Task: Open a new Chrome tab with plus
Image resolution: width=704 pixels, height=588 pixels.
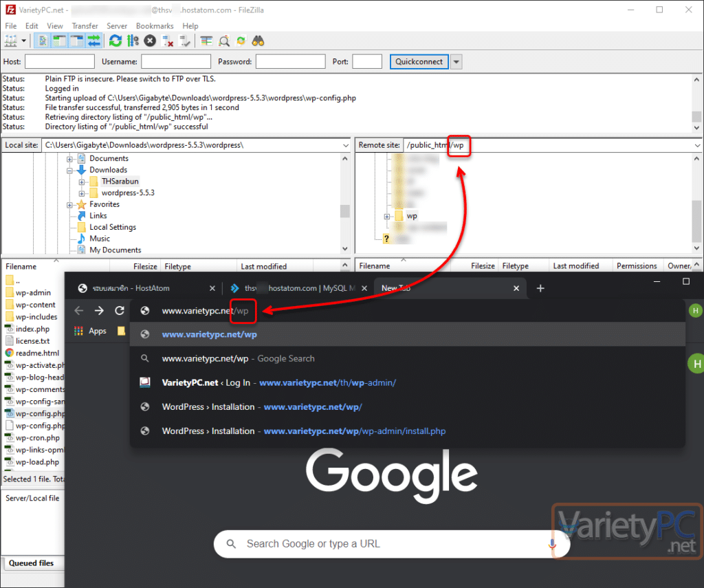Action: [x=540, y=288]
